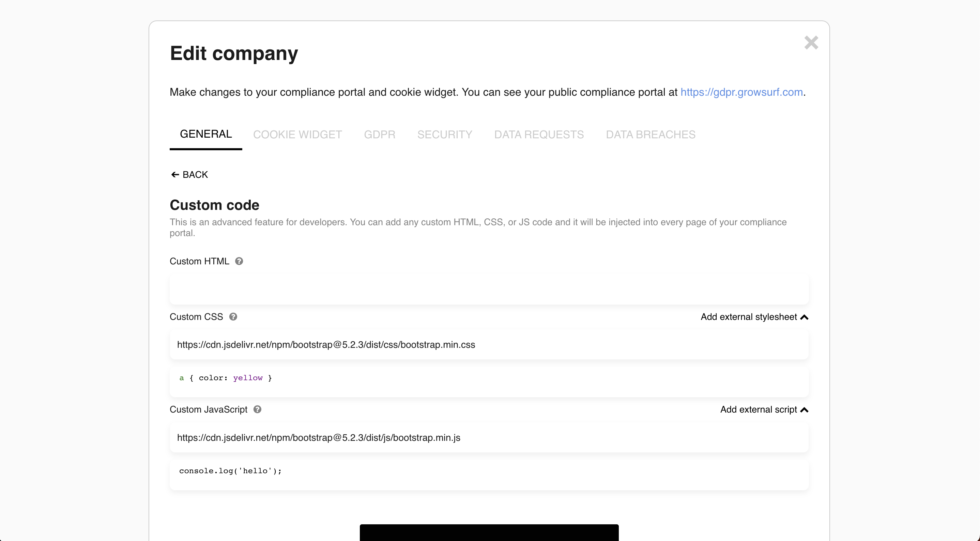Go to the Security tab
The width and height of the screenshot is (980, 541).
[x=444, y=135]
